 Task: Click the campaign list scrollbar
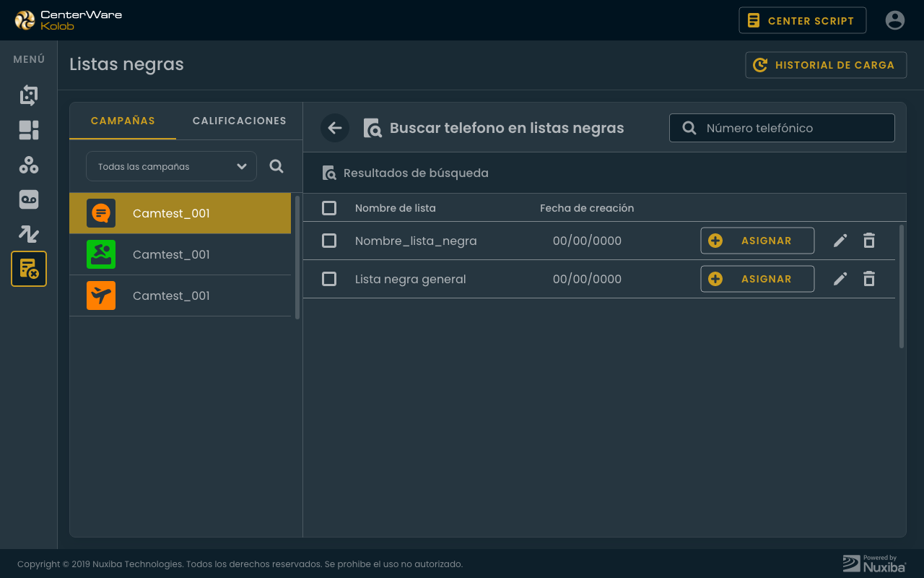tap(297, 256)
